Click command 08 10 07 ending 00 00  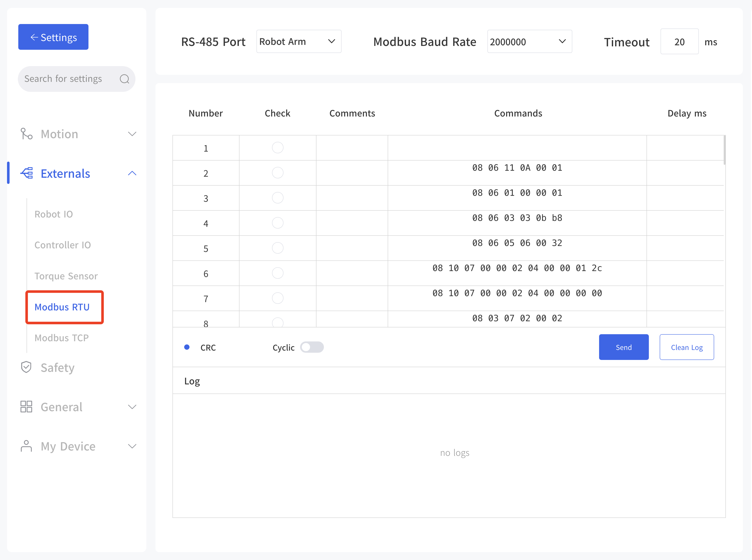click(517, 293)
